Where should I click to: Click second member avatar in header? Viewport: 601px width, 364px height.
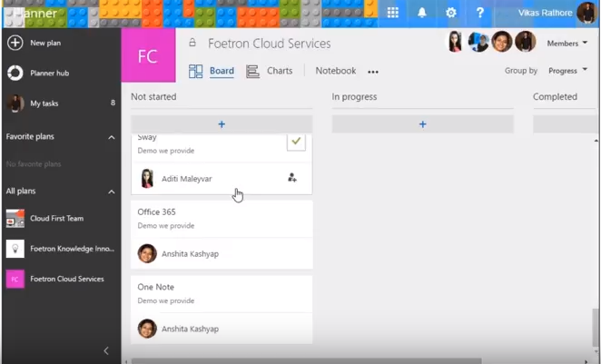pyautogui.click(x=478, y=42)
